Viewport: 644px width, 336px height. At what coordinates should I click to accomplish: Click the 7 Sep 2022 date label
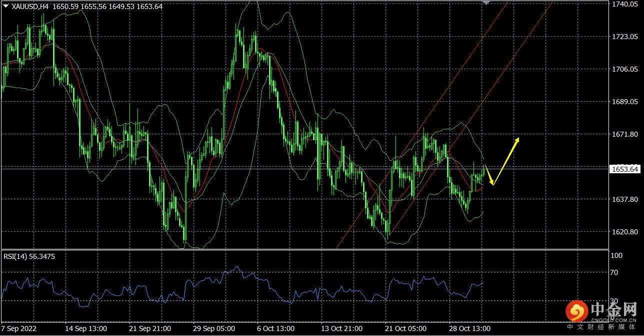click(19, 329)
